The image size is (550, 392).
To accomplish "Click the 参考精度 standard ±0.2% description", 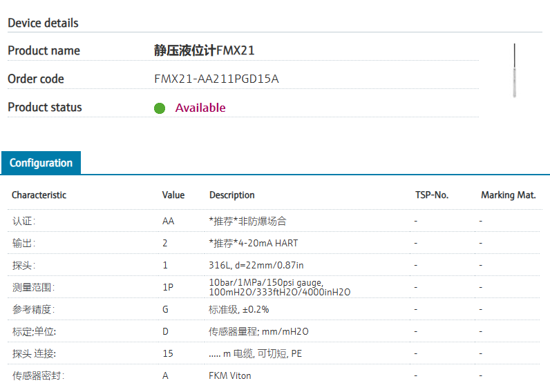I will (239, 309).
